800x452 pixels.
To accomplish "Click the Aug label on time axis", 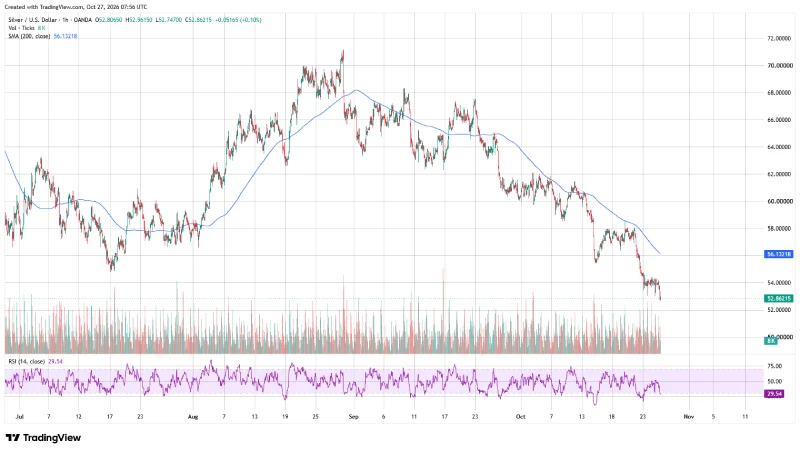I will (192, 417).
